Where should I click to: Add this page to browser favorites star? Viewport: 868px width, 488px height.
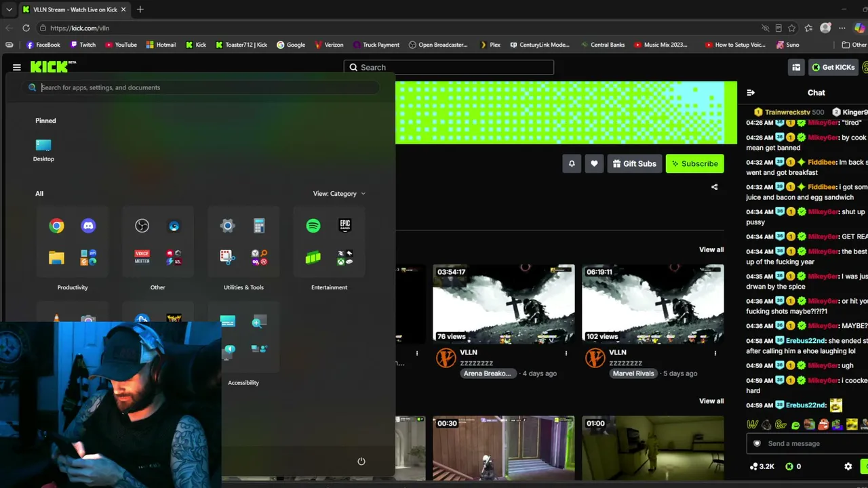point(792,28)
